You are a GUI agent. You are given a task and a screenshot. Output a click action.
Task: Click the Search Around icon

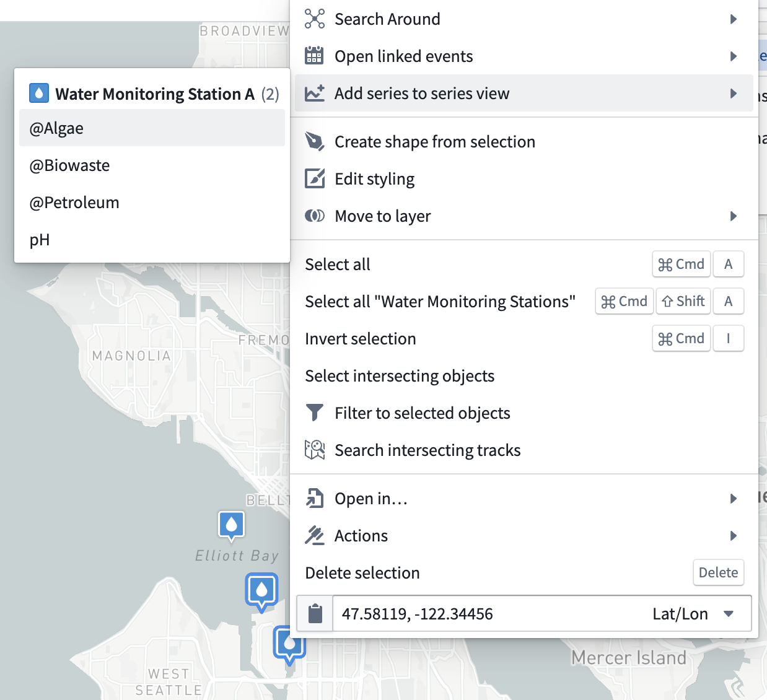point(315,19)
